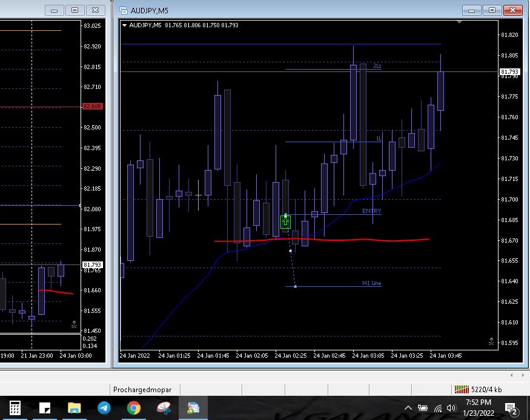
Task: Open the Wi-Fi network tray icon
Action: (x=438, y=408)
